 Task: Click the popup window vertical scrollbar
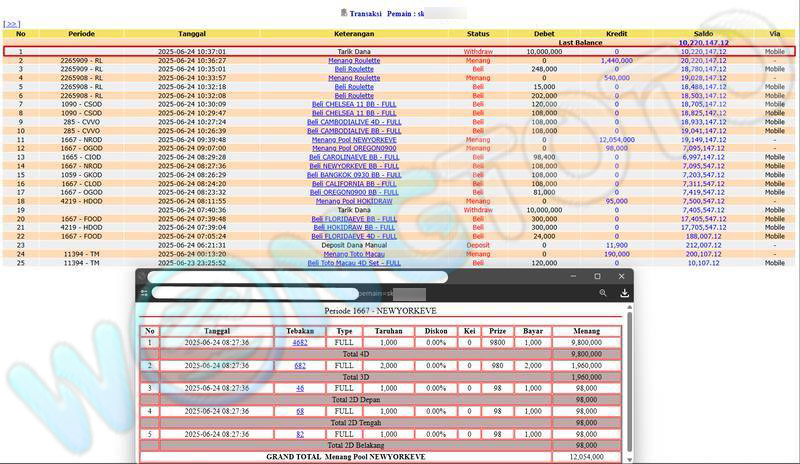[x=630, y=380]
